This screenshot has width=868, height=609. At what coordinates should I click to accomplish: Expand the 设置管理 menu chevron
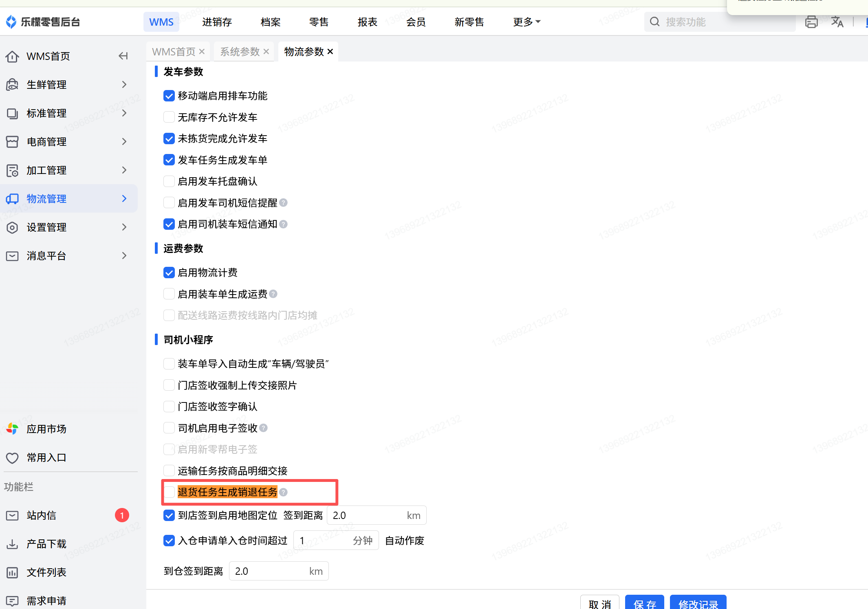click(124, 227)
